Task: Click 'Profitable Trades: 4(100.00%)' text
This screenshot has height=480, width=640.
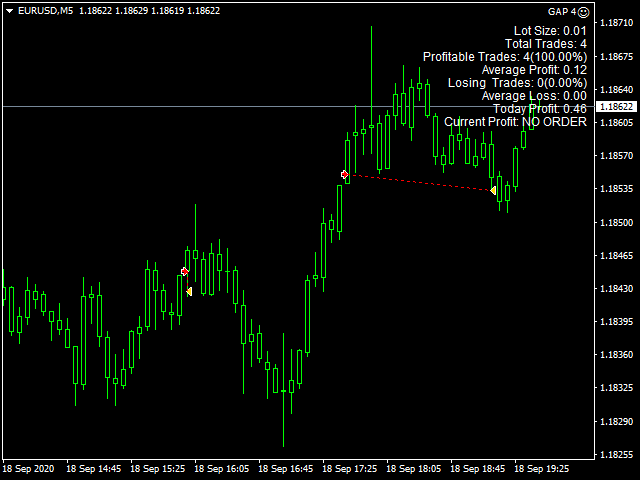Action: (x=505, y=57)
